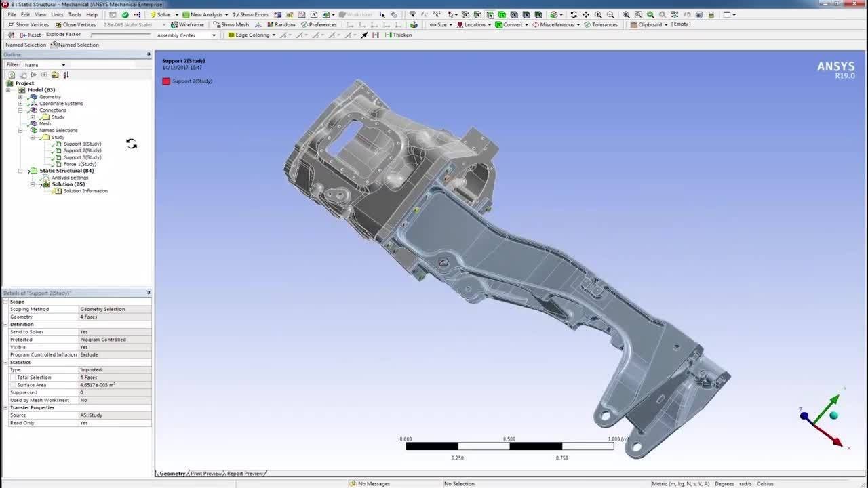Toggle the Thicken edges option
The width and height of the screenshot is (868, 488).
(x=398, y=35)
